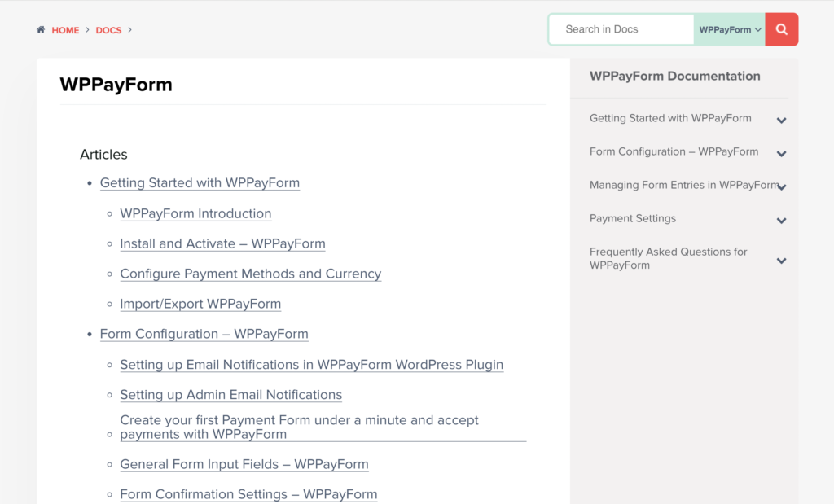Open WPPayForm Introduction article
Screen dimensions: 834x504
(195, 213)
